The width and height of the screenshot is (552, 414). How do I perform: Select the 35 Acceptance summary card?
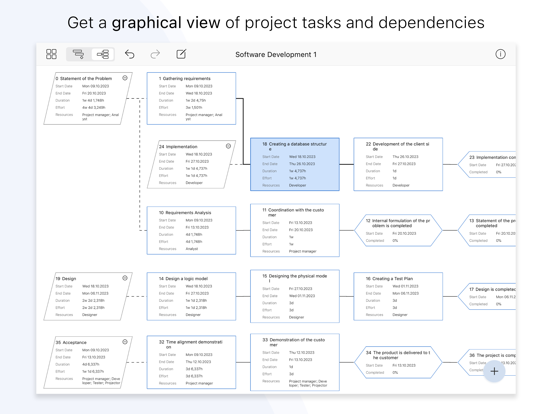tap(88, 362)
